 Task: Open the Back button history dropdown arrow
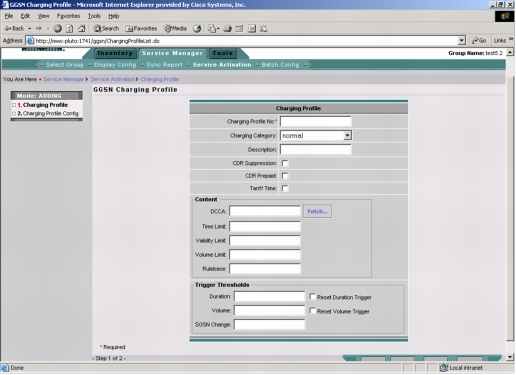30,29
